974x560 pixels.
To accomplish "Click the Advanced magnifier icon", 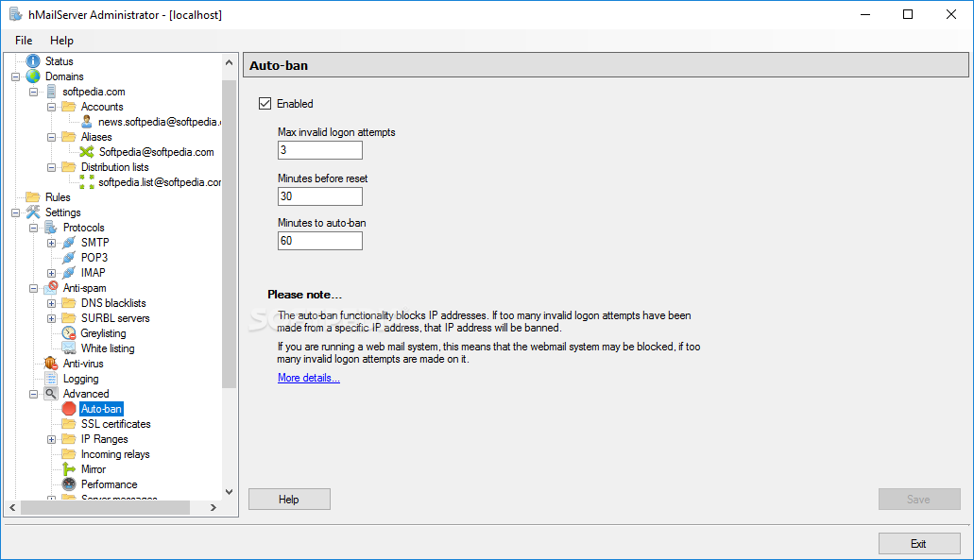I will tap(51, 394).
